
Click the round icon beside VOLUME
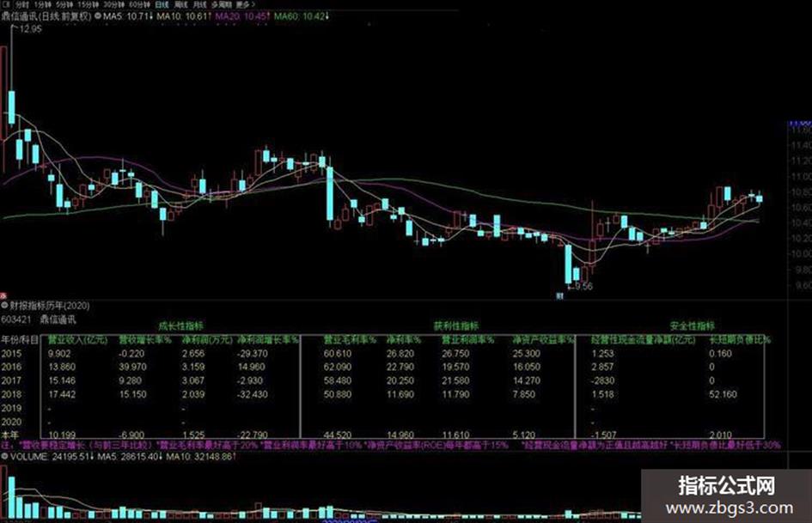pos(4,457)
